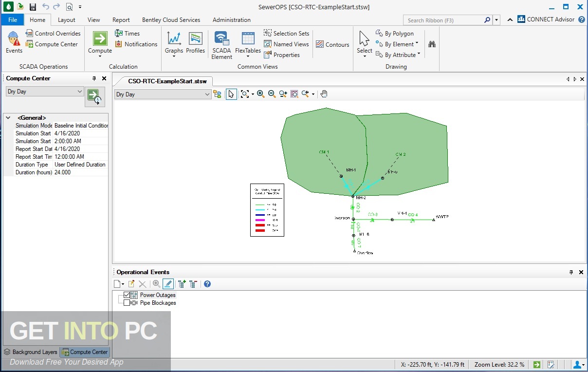
Task: Switch to the Report ribbon tab
Action: coord(121,20)
